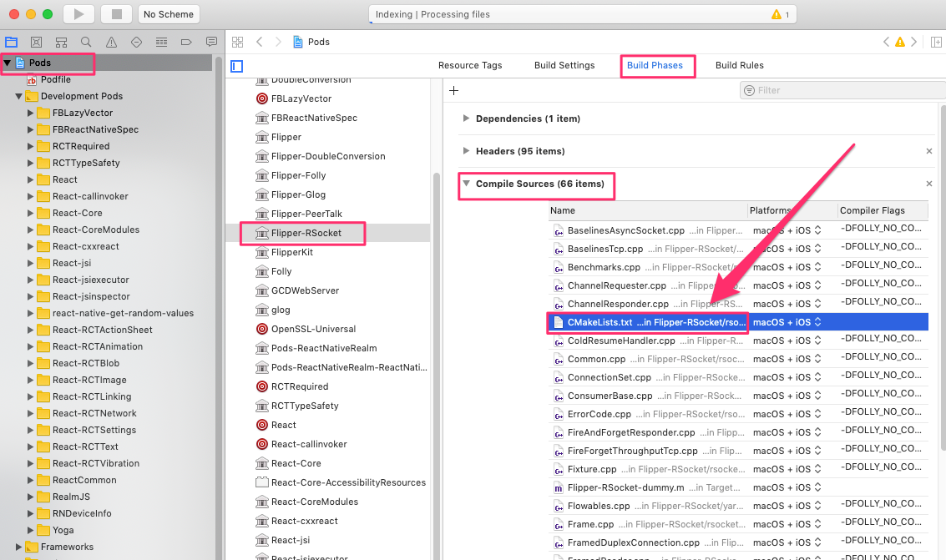Select the Pods-ReactNativeRealm target
The image size is (946, 560).
tap(316, 348)
